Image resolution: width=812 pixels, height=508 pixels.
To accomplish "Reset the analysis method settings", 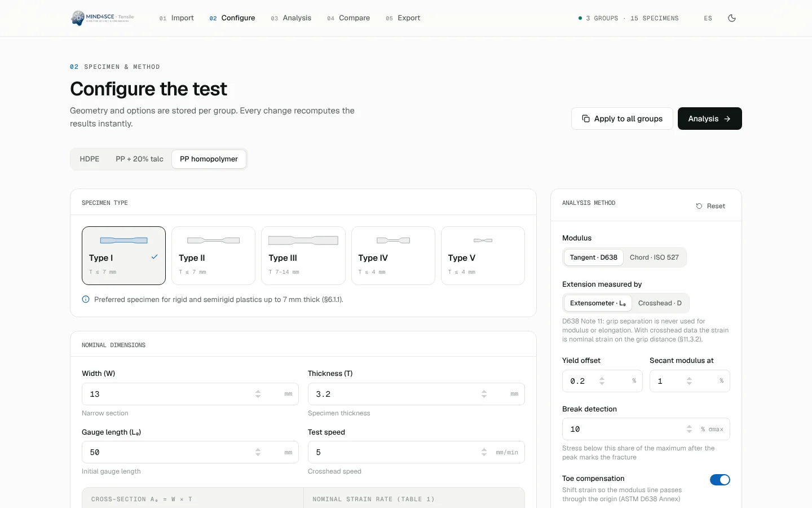I will (710, 206).
